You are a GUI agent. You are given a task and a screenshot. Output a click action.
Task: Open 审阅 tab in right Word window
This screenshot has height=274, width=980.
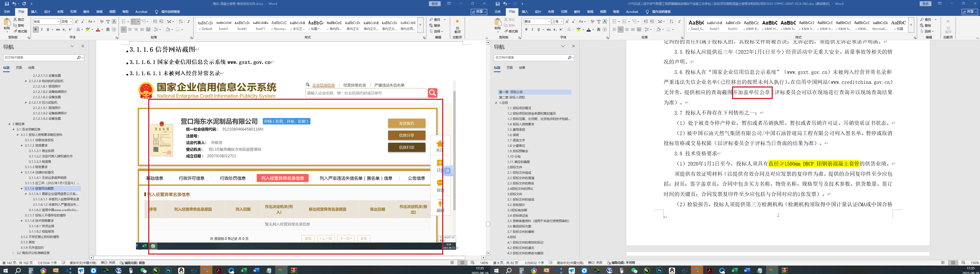[590, 12]
